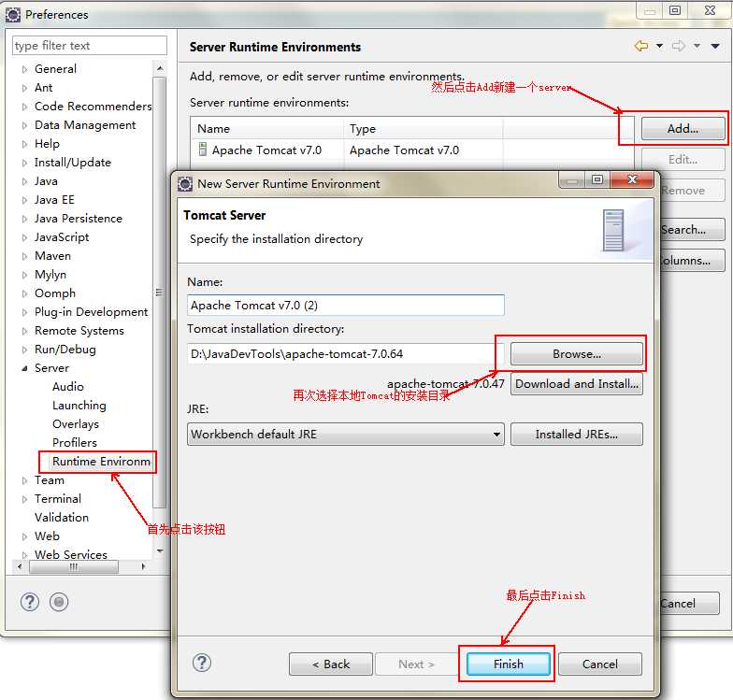Click Download and Install... button
Screen dimensions: 733x700
[576, 383]
